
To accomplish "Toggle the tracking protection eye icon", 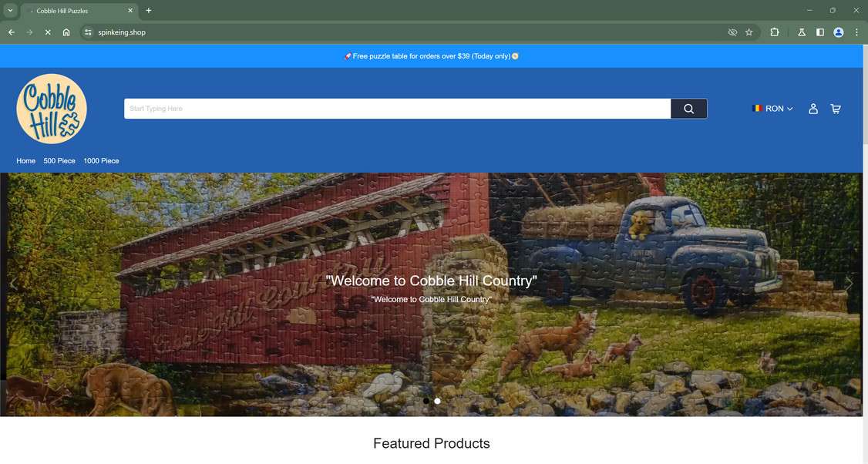I will coord(732,32).
